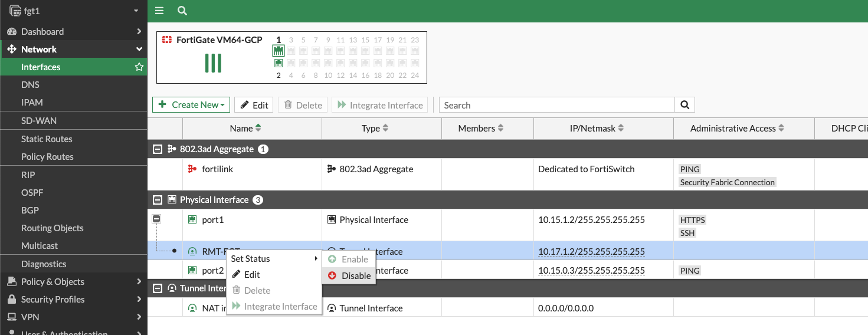This screenshot has height=335, width=868.
Task: Click the Delete toolbar button
Action: coord(303,105)
